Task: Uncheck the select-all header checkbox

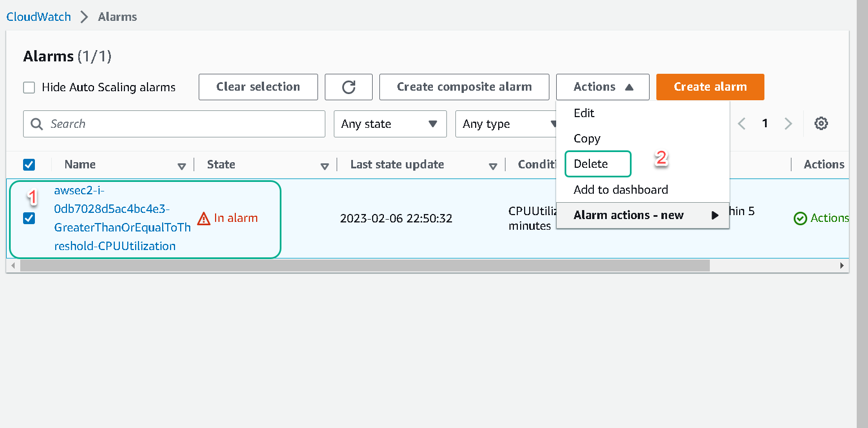Action: coord(29,164)
